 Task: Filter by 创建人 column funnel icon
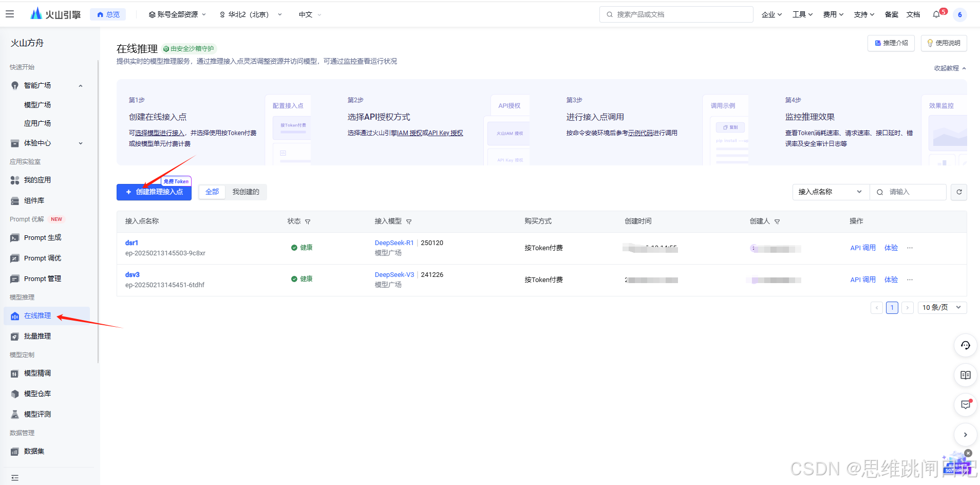pos(777,222)
